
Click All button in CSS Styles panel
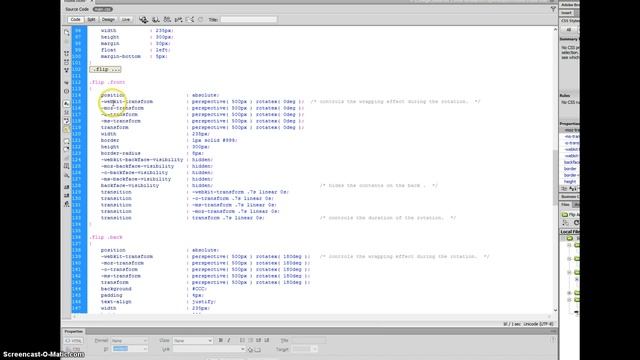tap(569, 30)
